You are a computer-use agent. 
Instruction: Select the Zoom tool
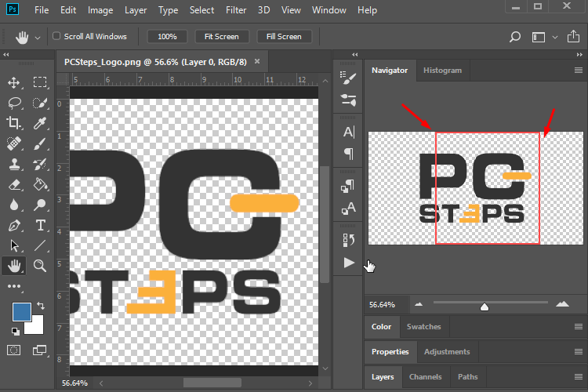[40, 266]
